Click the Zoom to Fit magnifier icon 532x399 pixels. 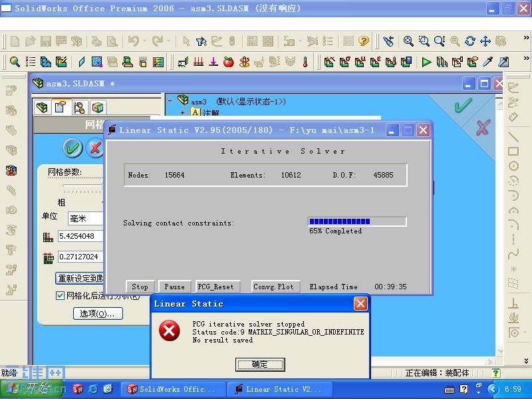408,41
